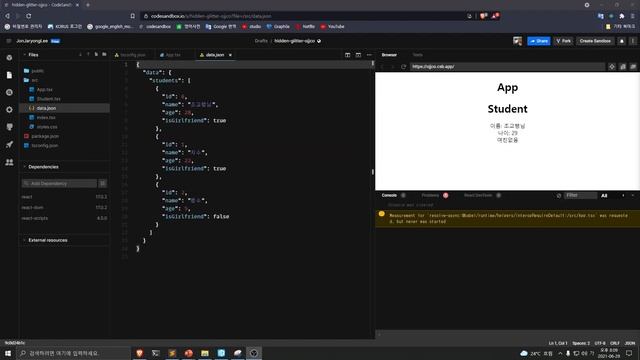Screen dimensions: 640x360
Task: Select the Console tab
Action: [389, 196]
